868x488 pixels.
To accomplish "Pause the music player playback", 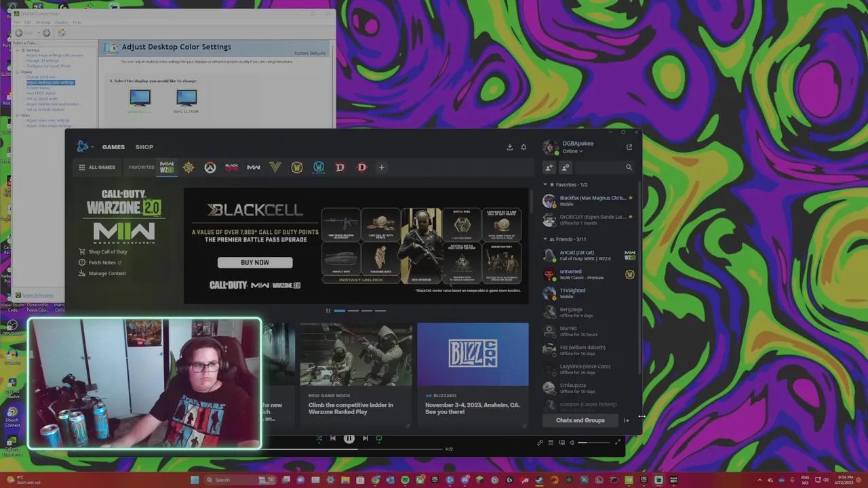I will (x=349, y=439).
